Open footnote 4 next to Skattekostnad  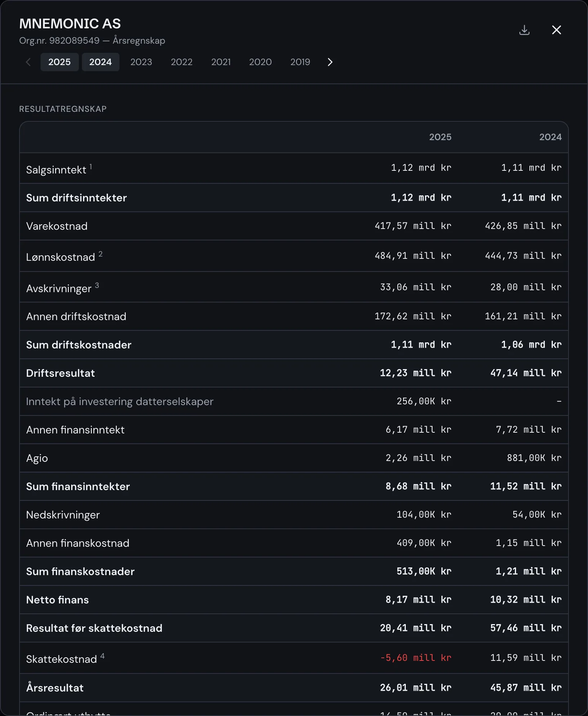tap(102, 656)
